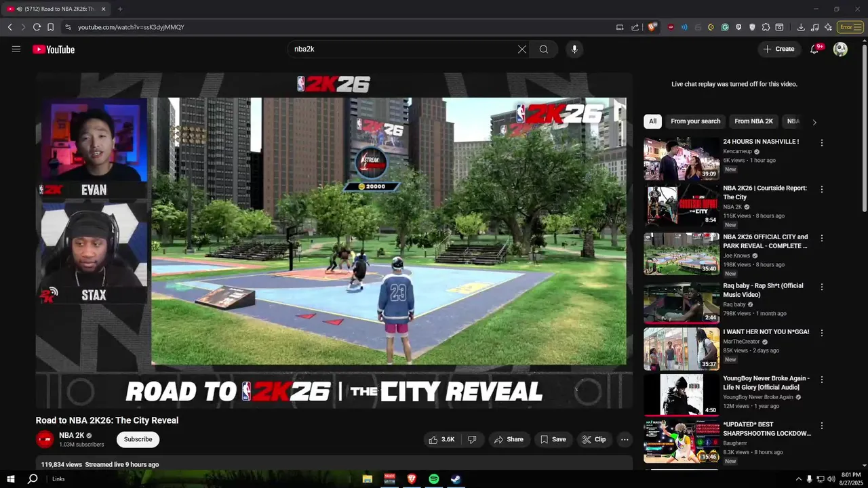Open options menu for Raq baby video

click(822, 287)
